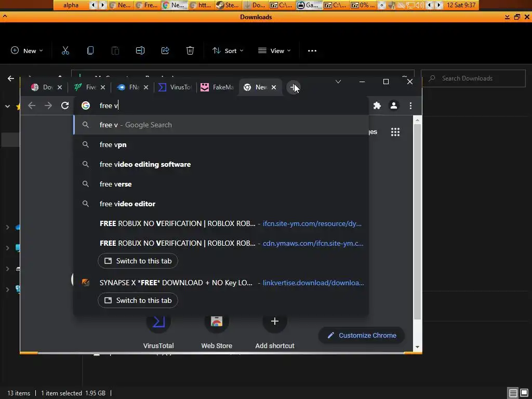Open the New dropdown in Downloads
Screen dimensions: 532x399
[x=27, y=50]
